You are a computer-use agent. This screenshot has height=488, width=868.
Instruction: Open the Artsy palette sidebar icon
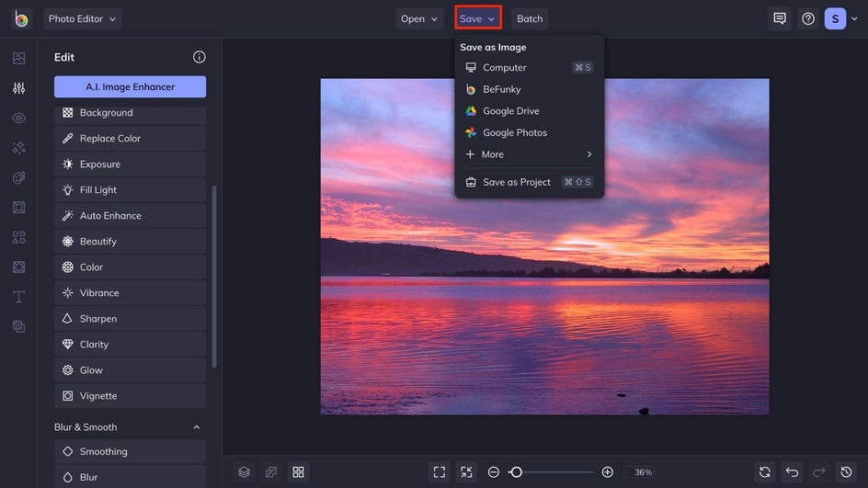coord(18,177)
